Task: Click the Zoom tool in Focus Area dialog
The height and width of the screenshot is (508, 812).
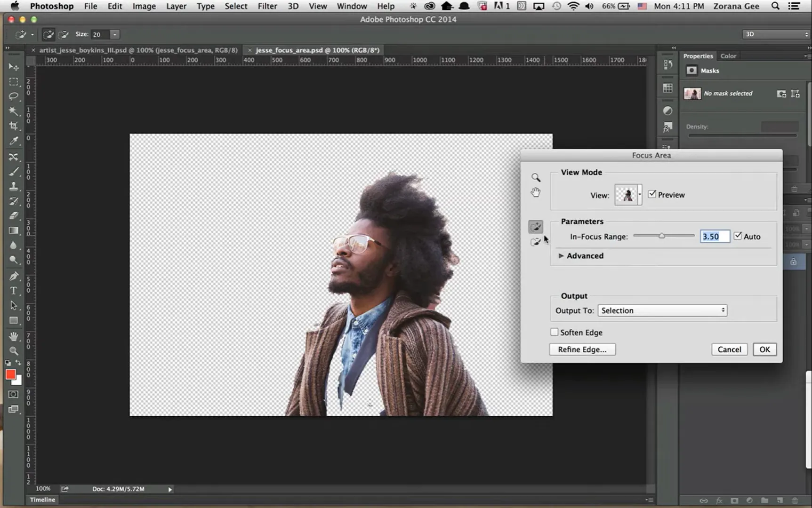Action: coord(536,177)
